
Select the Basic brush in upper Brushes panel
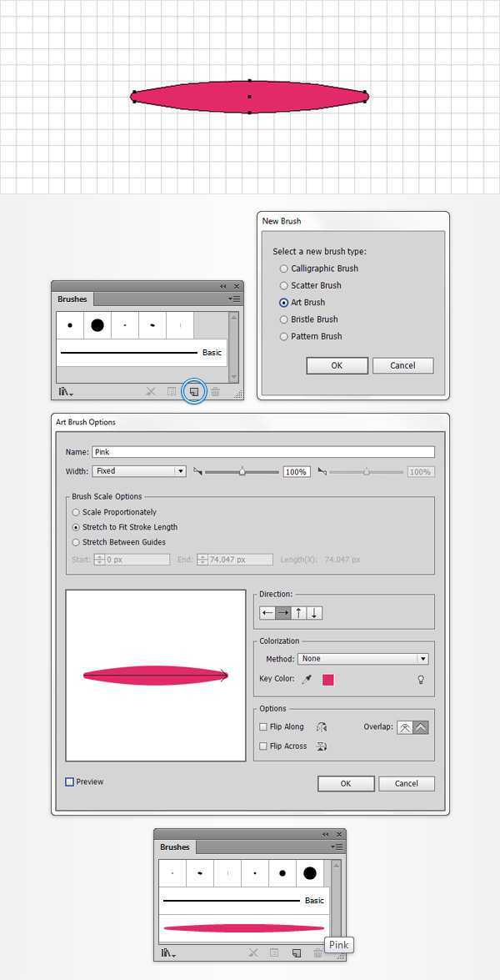click(141, 353)
